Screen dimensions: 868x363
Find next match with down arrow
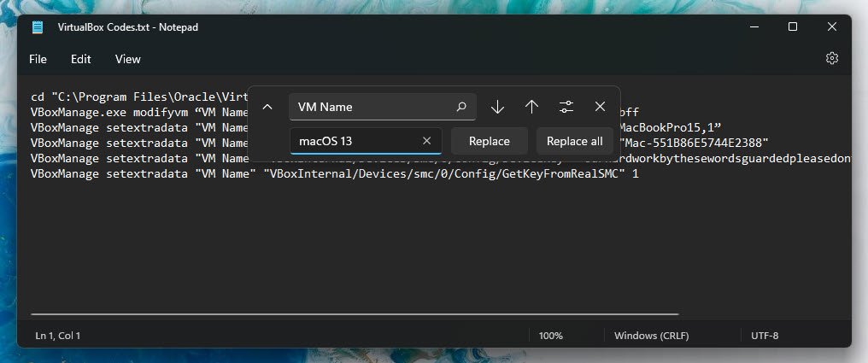(x=497, y=107)
